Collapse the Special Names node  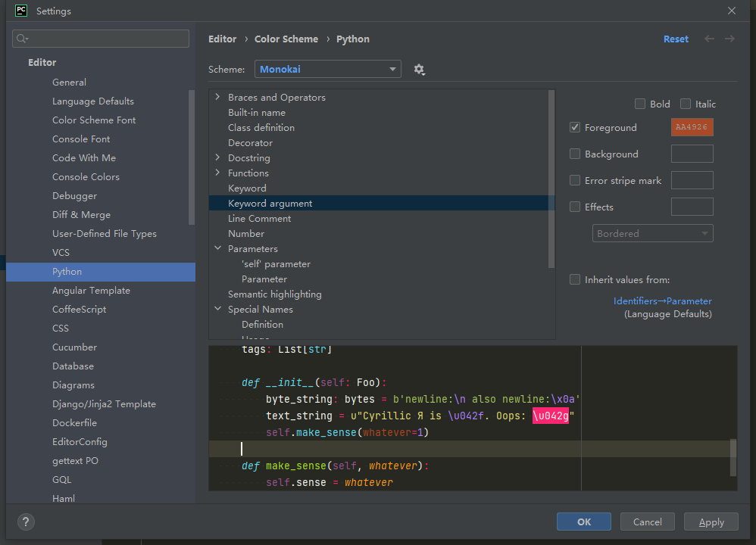click(x=218, y=309)
